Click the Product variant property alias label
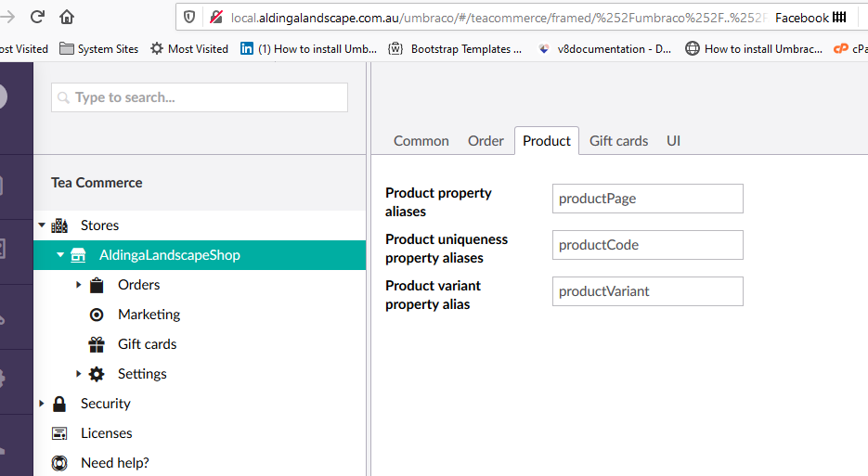This screenshot has height=476, width=868. pos(433,295)
